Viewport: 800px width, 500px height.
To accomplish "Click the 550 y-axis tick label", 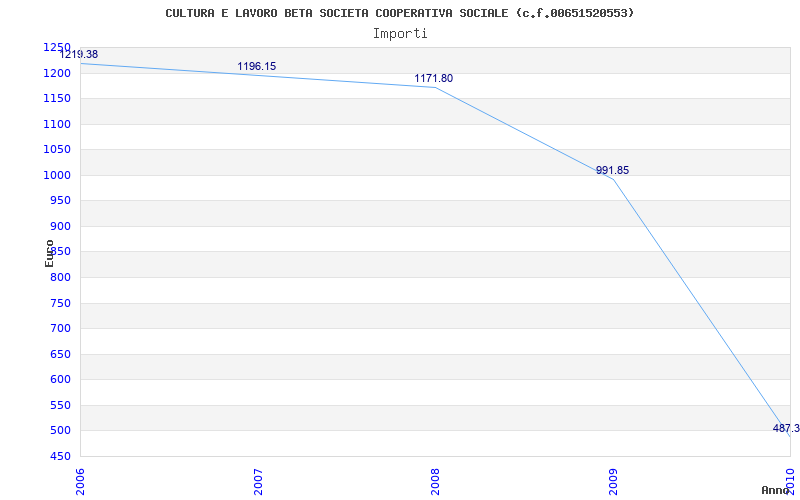I will click(60, 406).
